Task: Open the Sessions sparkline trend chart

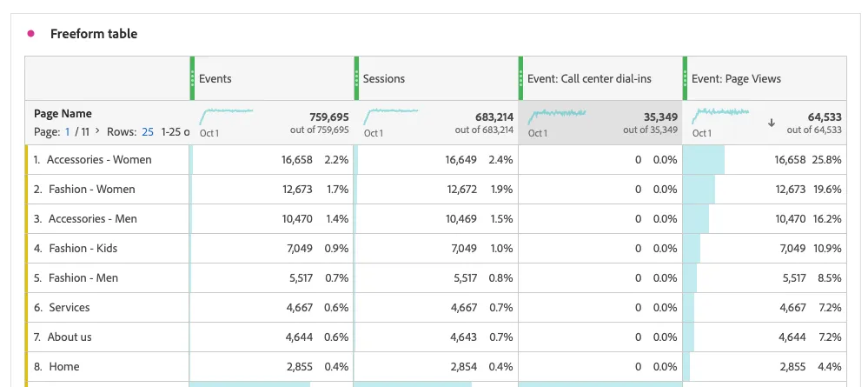Action: 391,117
